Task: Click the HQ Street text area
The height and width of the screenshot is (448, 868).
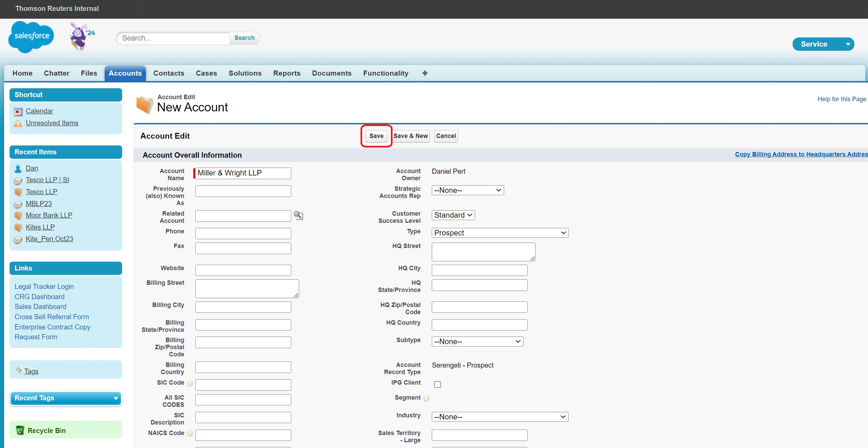Action: point(484,252)
